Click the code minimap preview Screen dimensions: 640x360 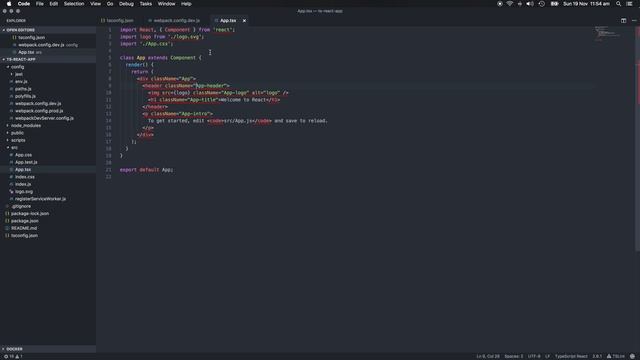coord(607,34)
